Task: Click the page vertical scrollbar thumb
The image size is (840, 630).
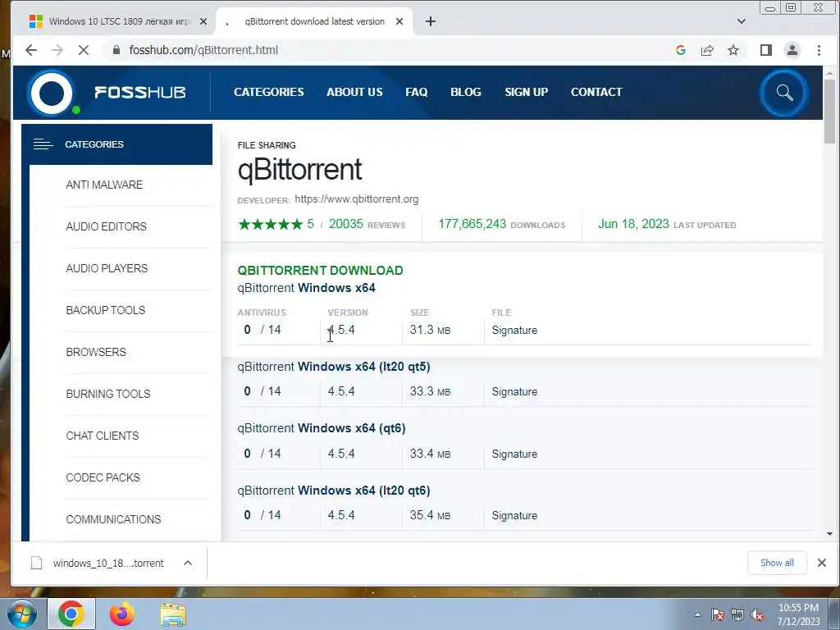Action: point(830,112)
